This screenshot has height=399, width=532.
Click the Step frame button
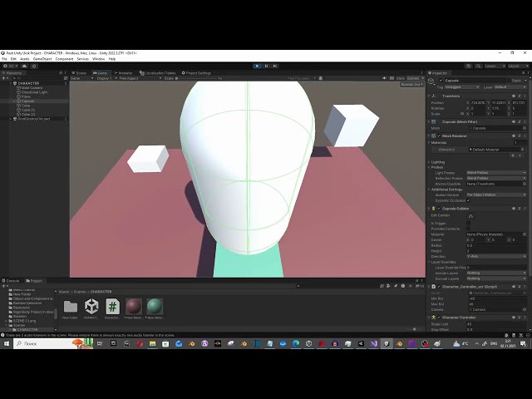pos(275,66)
